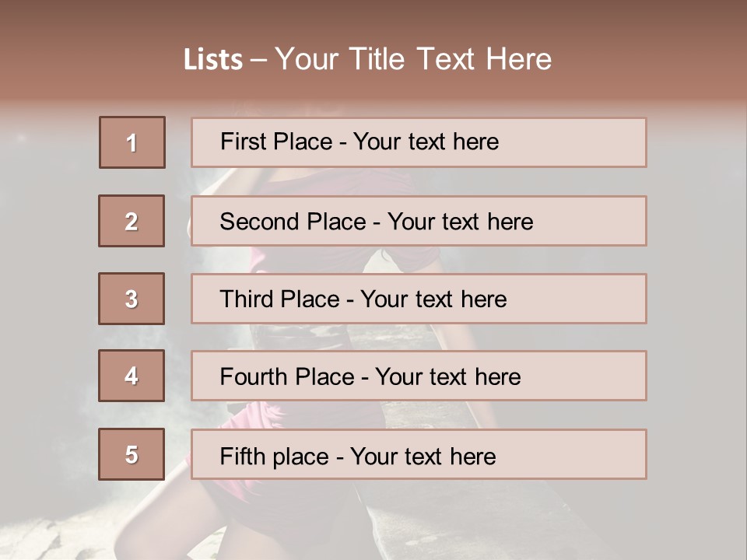
Task: Click the bold 'Lists' word in title
Action: tap(213, 60)
